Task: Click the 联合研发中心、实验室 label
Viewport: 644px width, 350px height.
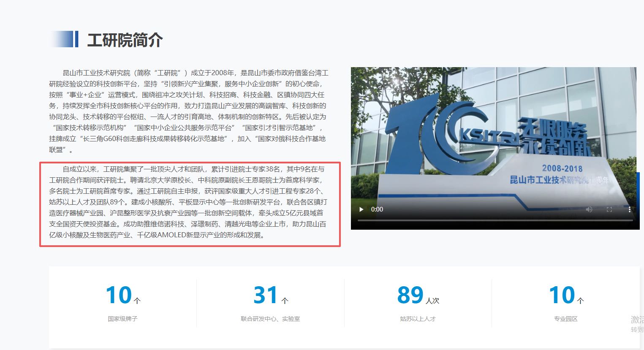Action: (x=270, y=319)
